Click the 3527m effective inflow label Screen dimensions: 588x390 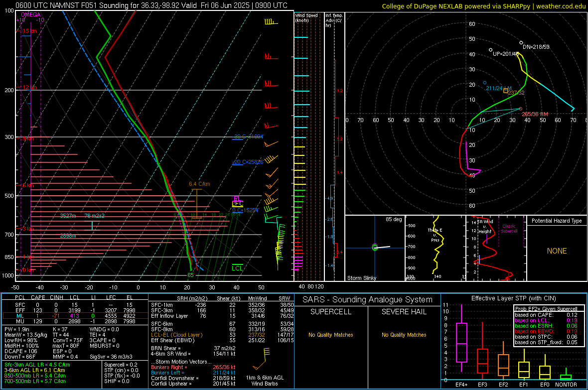pyautogui.click(x=68, y=216)
